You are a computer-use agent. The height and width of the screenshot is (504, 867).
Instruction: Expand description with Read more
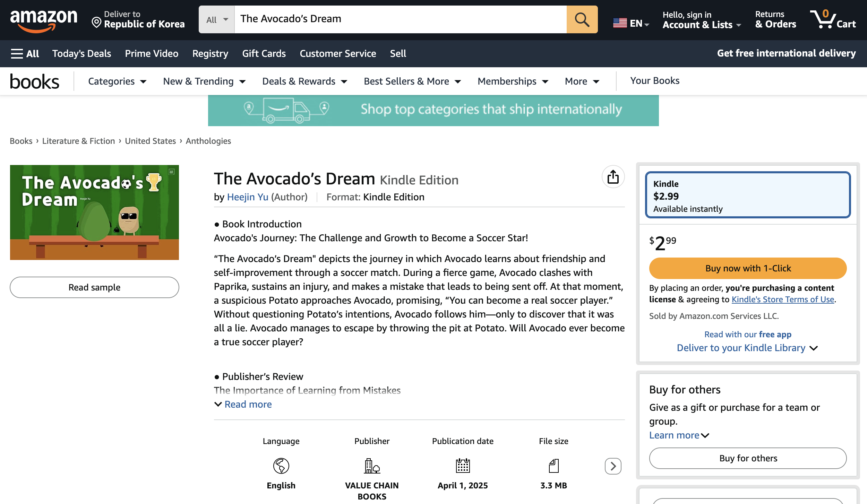(x=243, y=404)
